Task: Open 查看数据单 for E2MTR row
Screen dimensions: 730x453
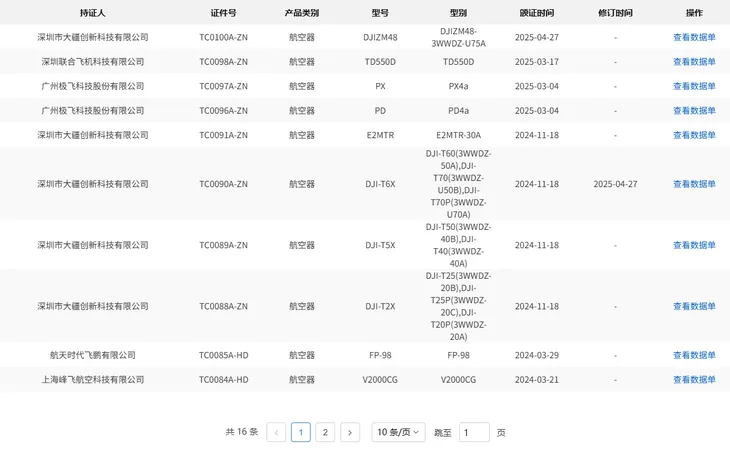Action: click(694, 135)
